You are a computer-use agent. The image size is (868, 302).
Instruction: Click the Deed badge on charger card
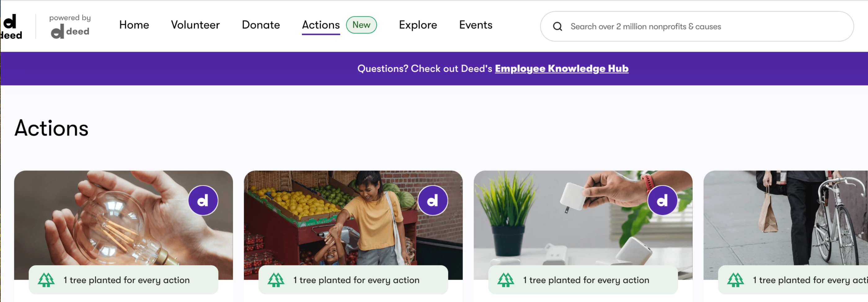coord(662,201)
